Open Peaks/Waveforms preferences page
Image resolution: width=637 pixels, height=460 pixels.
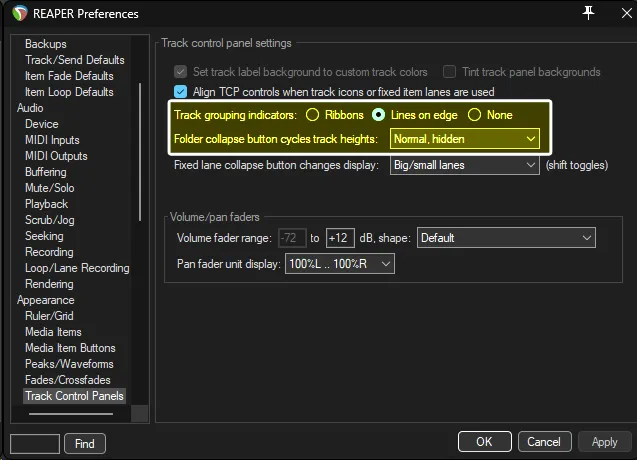[x=69, y=364]
